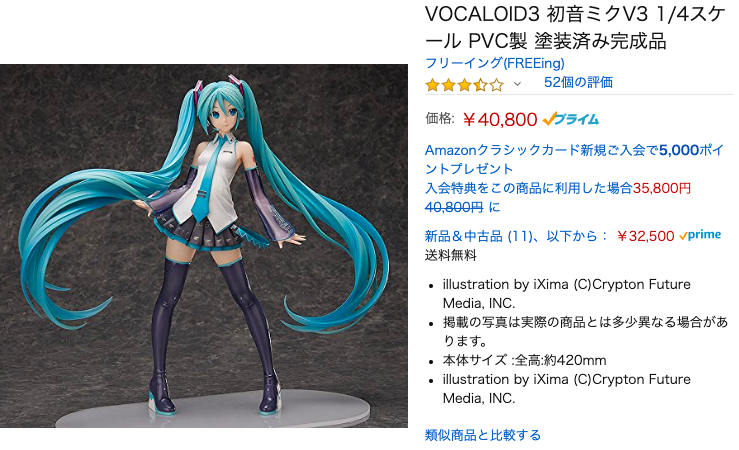Open the FREEing brand link

click(494, 63)
